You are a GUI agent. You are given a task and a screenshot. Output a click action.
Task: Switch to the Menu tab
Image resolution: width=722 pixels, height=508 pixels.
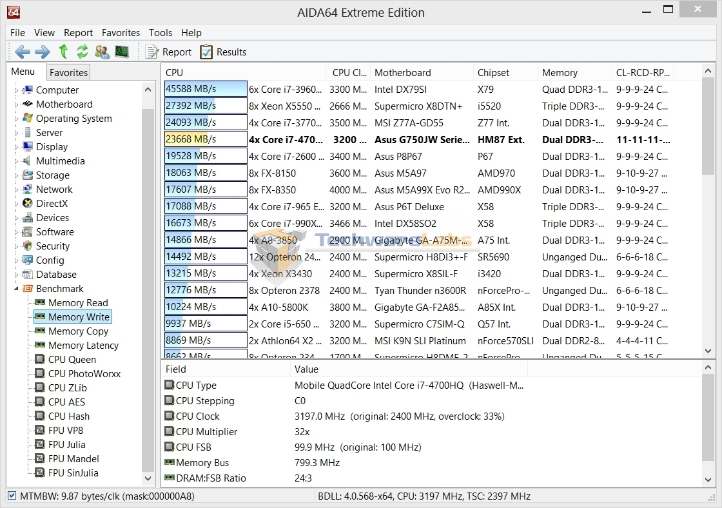[x=23, y=72]
